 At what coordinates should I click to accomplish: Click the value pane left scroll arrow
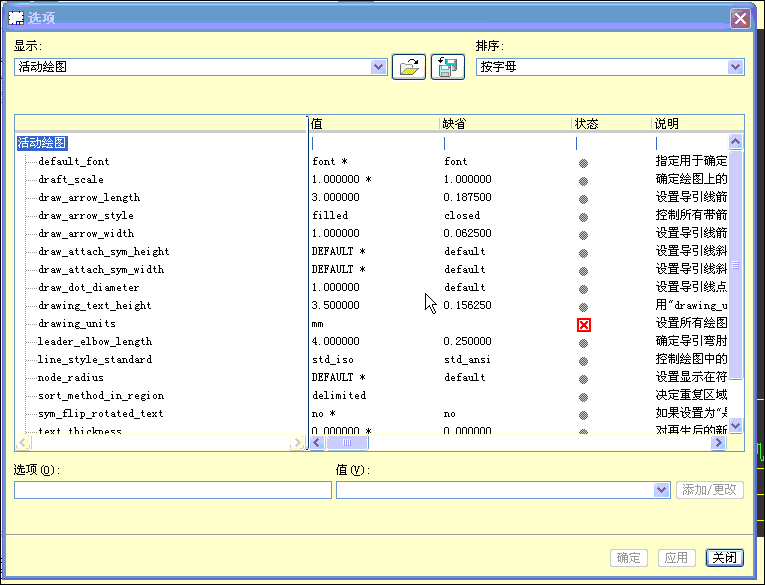317,443
